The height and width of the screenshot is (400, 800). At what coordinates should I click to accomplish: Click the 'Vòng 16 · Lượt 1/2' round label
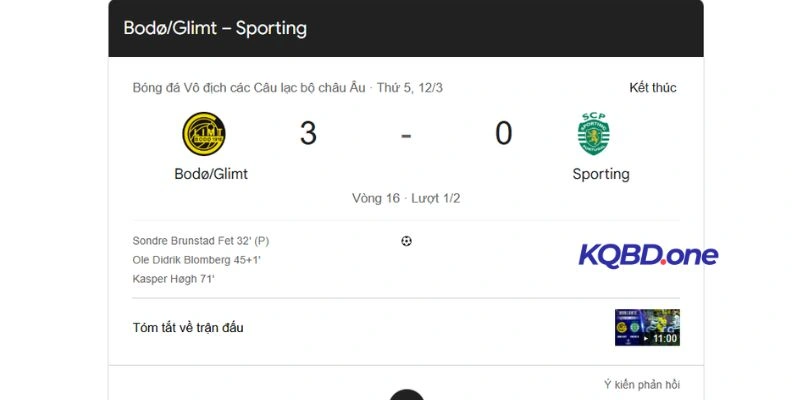[406, 198]
